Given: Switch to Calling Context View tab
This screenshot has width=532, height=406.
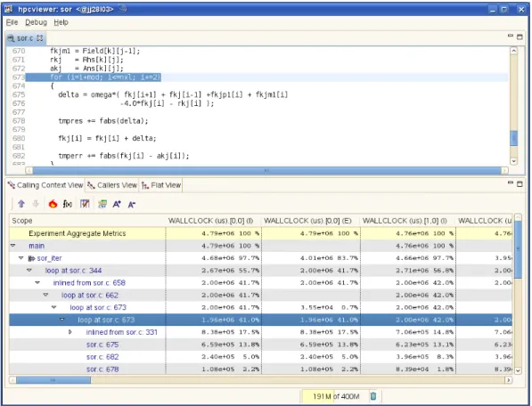Looking at the screenshot, I should click(x=45, y=185).
